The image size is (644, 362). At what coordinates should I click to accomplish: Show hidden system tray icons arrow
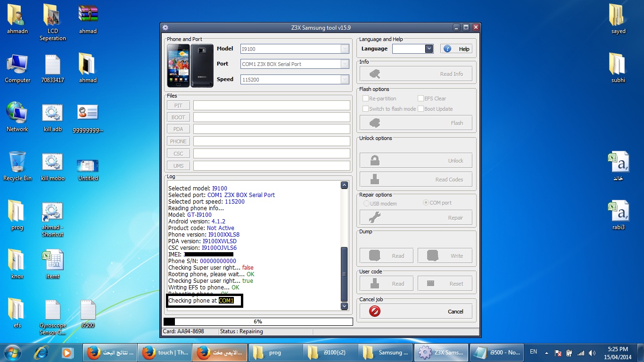tap(547, 353)
